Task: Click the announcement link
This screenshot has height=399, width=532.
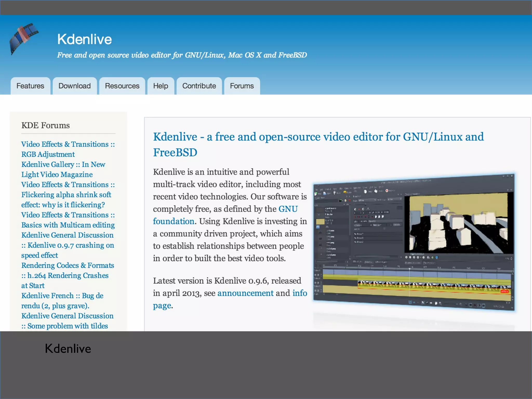Action: [245, 293]
